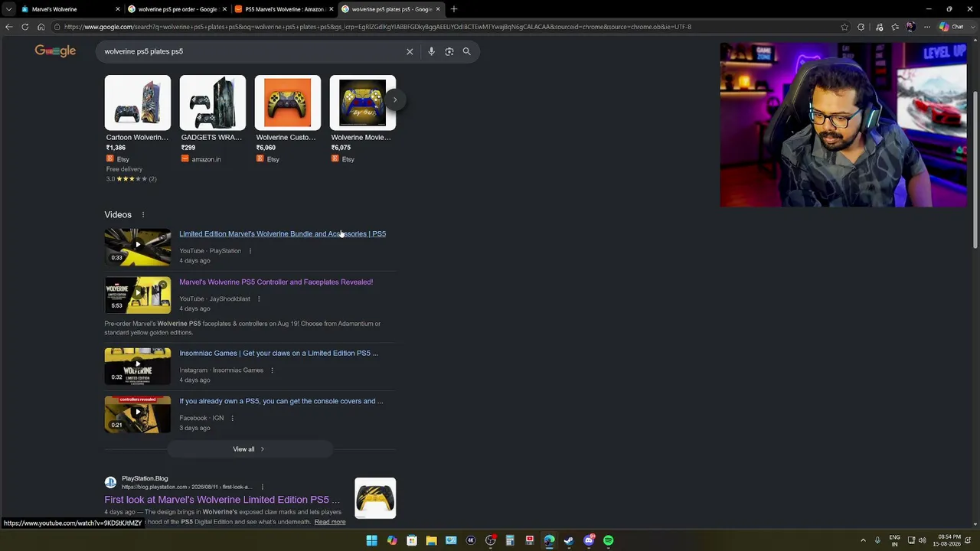Search by image with Google Lens

point(449,51)
